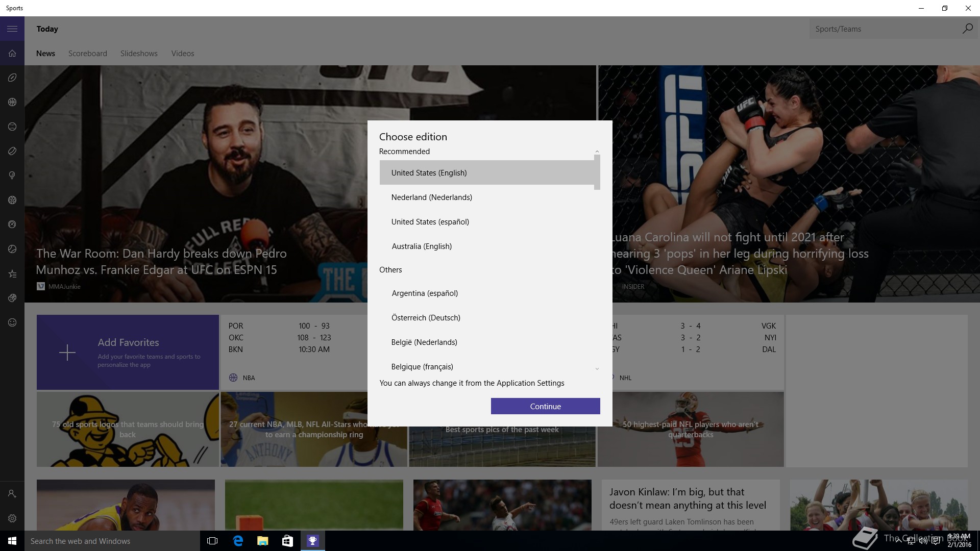Click the INSIDER source label

pos(633,286)
